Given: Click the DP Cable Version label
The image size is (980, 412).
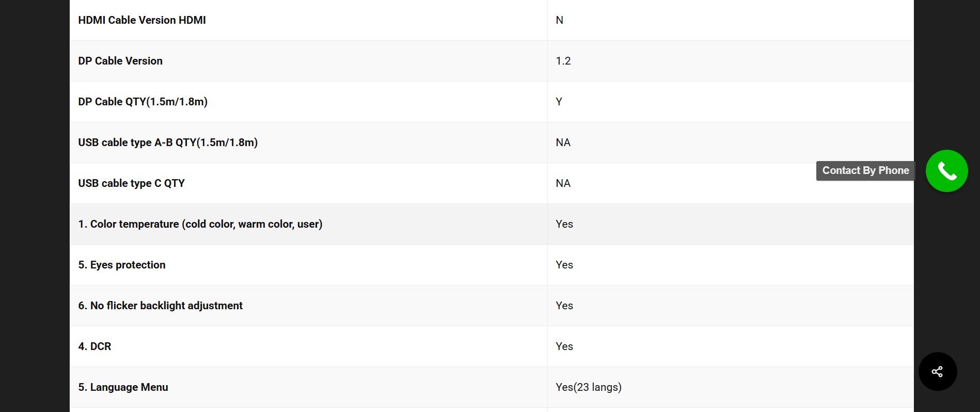Looking at the screenshot, I should pyautogui.click(x=120, y=61).
